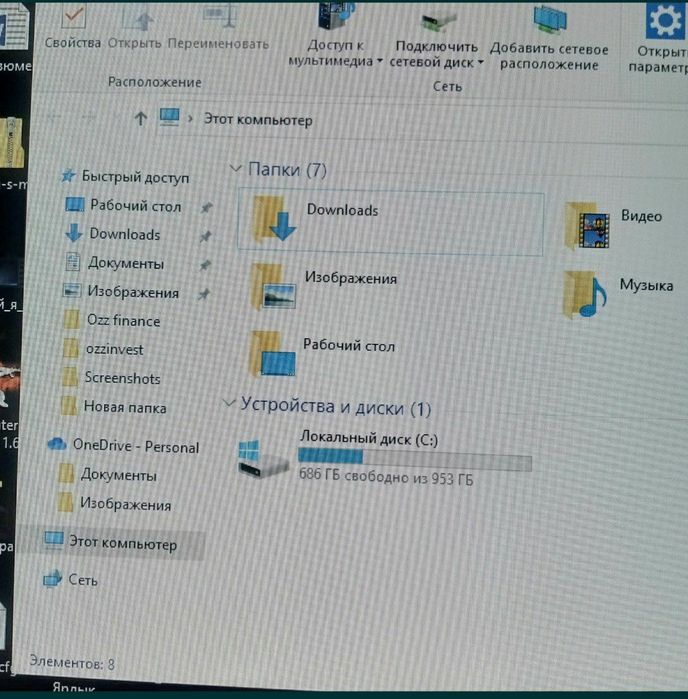The image size is (688, 699).
Task: Open settings via the gear icon
Action: [665, 20]
